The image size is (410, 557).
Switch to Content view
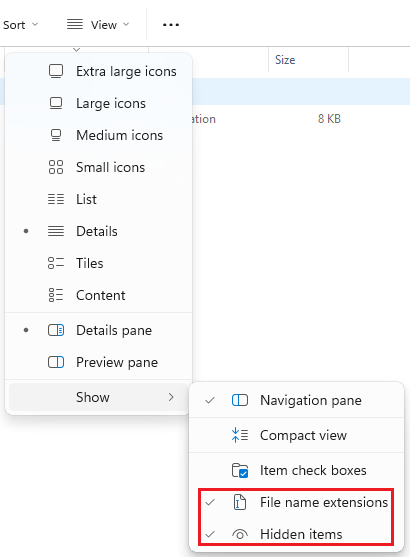pos(99,295)
